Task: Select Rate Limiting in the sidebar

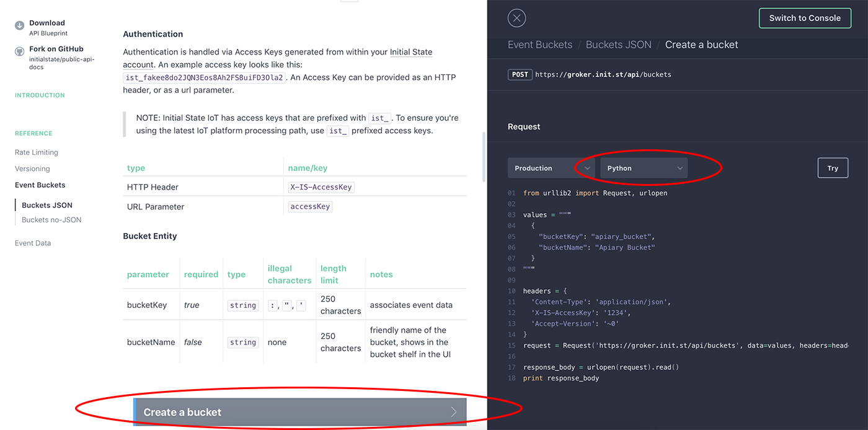Action: click(x=36, y=152)
